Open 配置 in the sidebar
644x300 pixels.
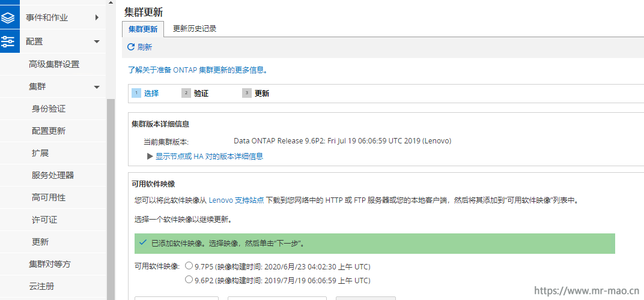point(34,42)
